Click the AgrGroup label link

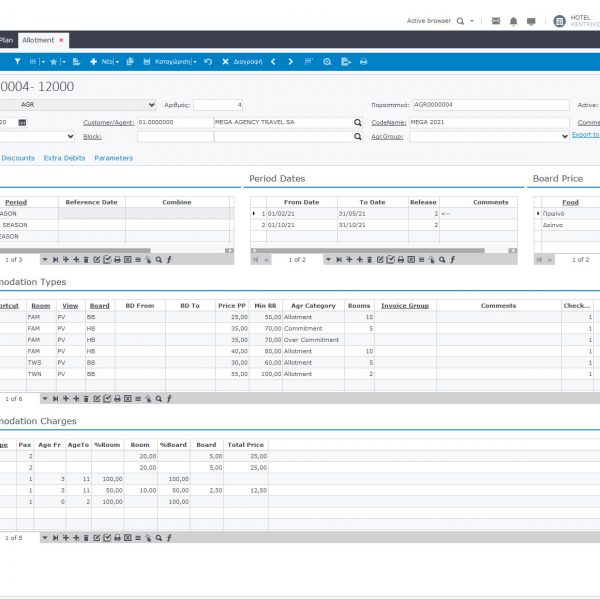(387, 137)
